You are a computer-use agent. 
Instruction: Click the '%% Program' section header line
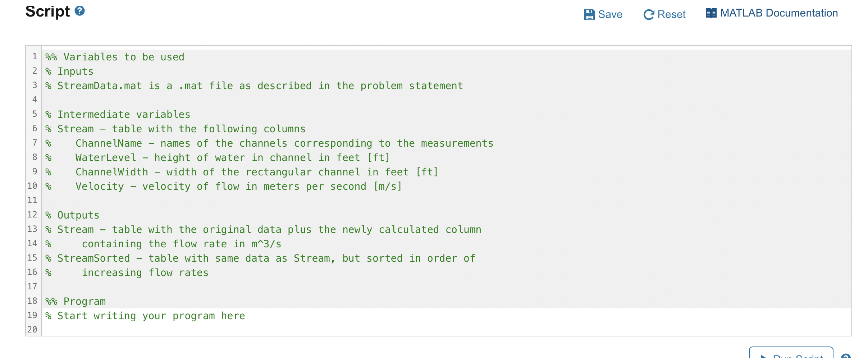[76, 301]
